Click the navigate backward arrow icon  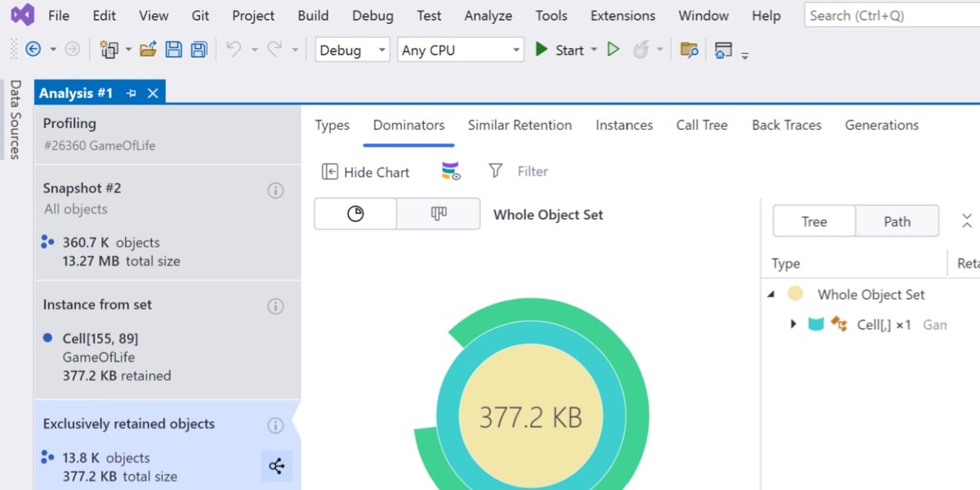[33, 50]
